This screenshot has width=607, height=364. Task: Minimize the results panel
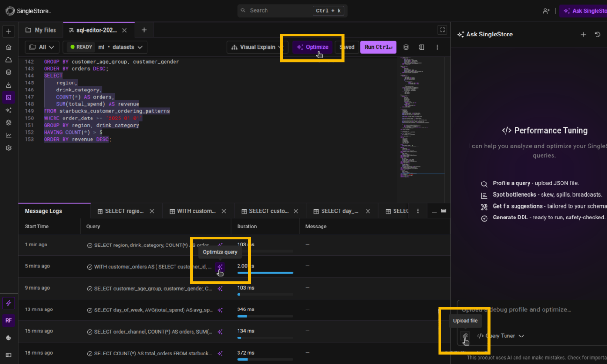434,211
